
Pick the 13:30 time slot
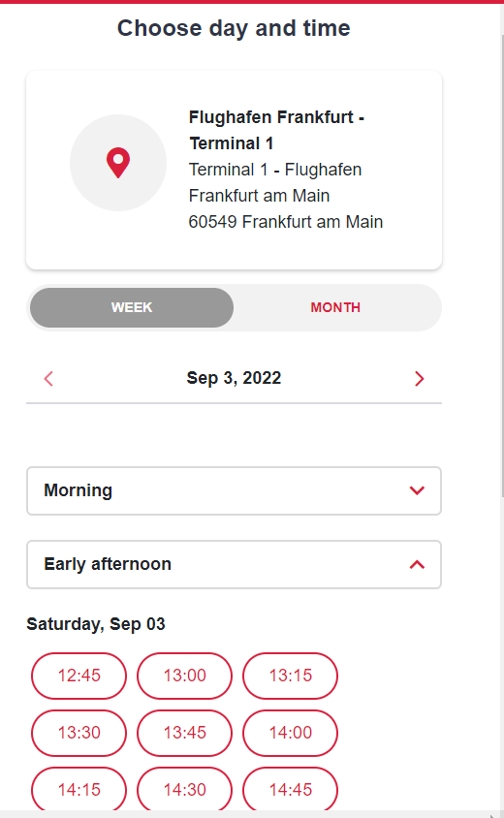click(79, 733)
